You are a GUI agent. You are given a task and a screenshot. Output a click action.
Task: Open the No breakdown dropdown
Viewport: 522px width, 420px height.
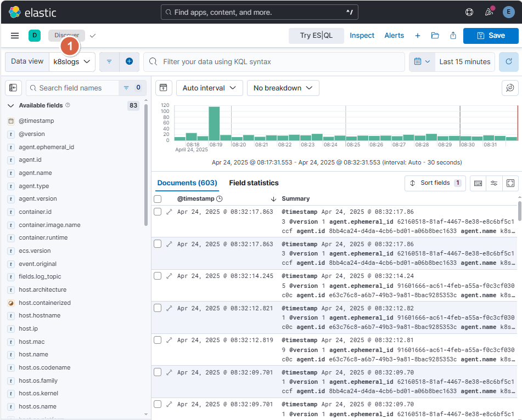pos(283,88)
